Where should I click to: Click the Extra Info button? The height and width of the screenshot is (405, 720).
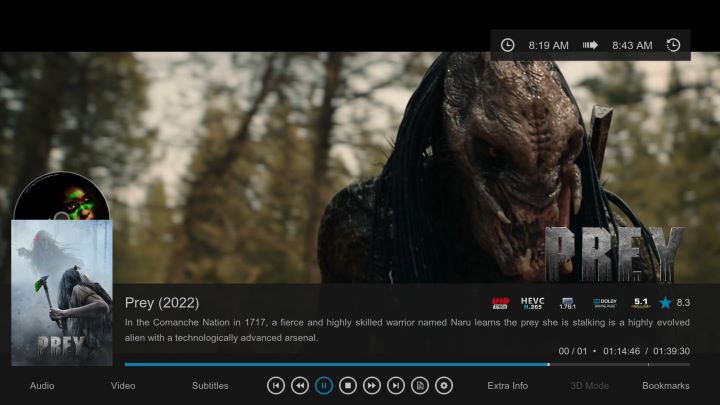point(508,385)
